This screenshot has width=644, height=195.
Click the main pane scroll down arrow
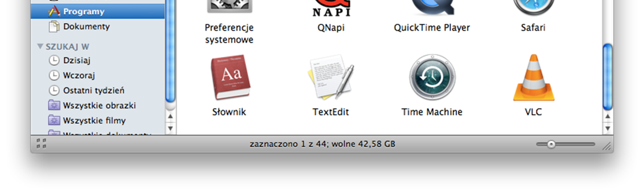pos(608,128)
